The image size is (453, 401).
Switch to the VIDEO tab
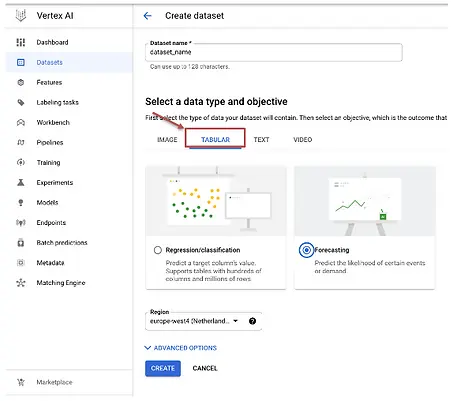tap(303, 140)
